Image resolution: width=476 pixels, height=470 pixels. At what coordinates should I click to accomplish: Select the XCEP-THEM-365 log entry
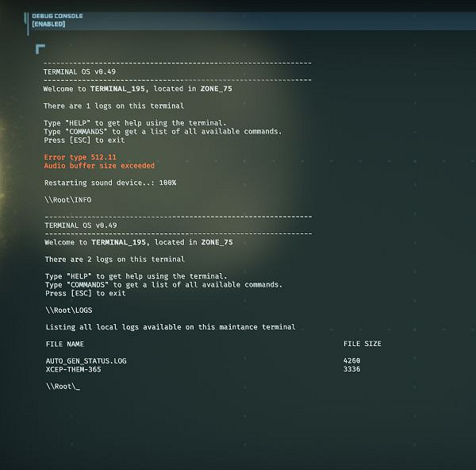[73, 369]
